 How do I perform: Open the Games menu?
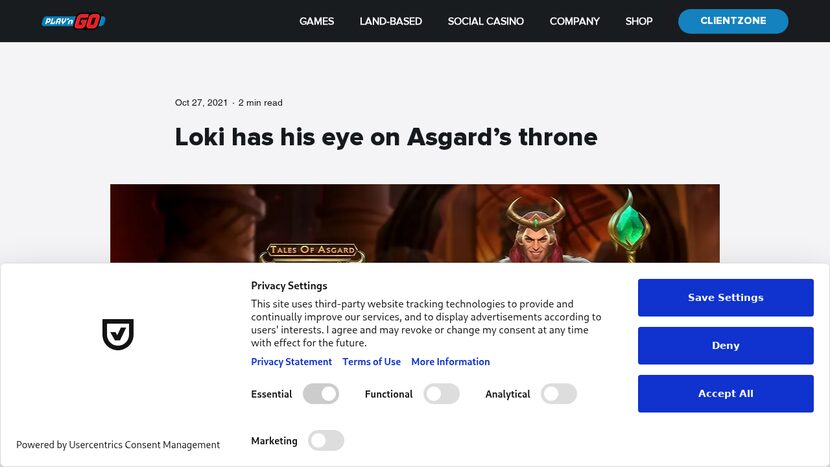click(x=316, y=21)
